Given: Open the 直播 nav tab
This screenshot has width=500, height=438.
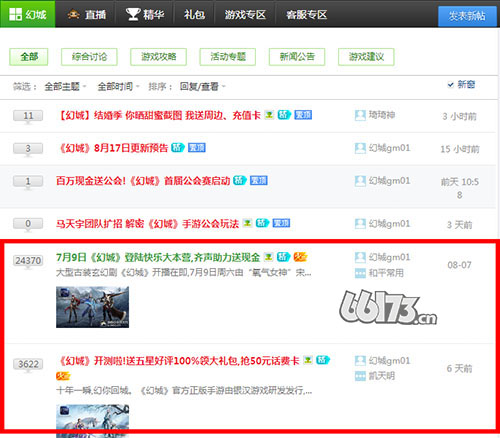Looking at the screenshot, I should point(86,14).
